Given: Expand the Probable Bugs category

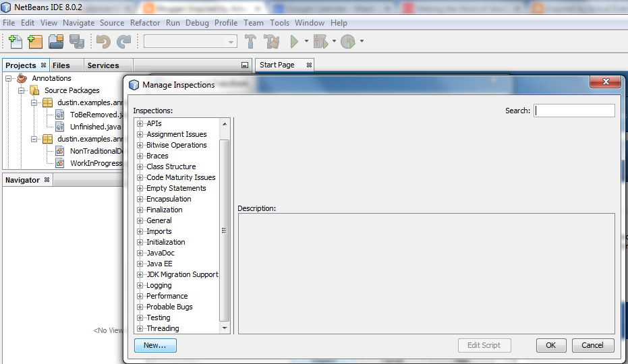Looking at the screenshot, I should (x=140, y=307).
